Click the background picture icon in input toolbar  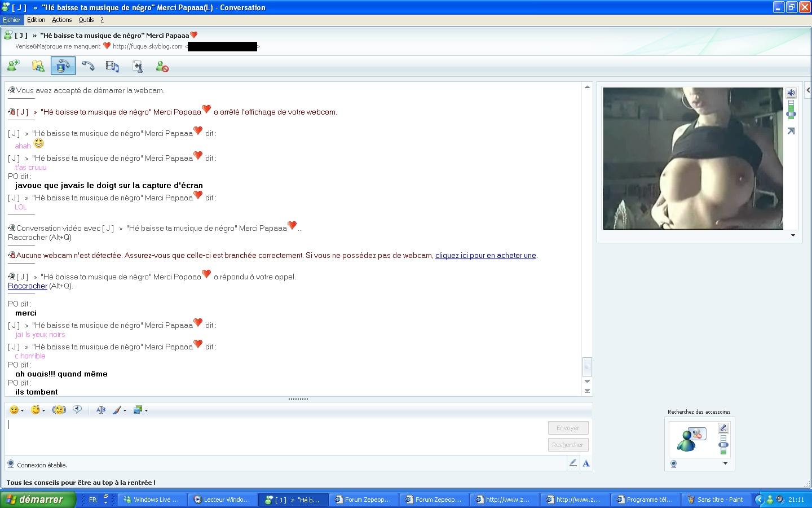tap(138, 410)
